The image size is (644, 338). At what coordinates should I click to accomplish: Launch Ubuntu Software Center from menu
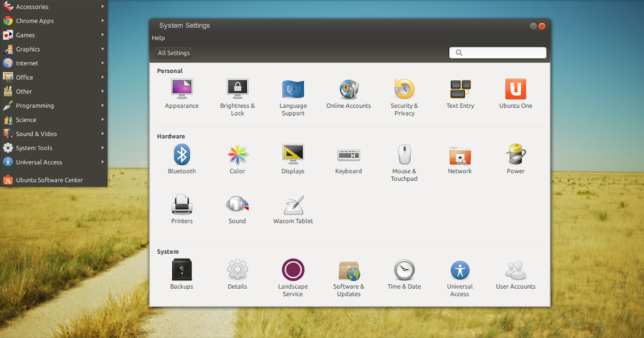point(54,180)
